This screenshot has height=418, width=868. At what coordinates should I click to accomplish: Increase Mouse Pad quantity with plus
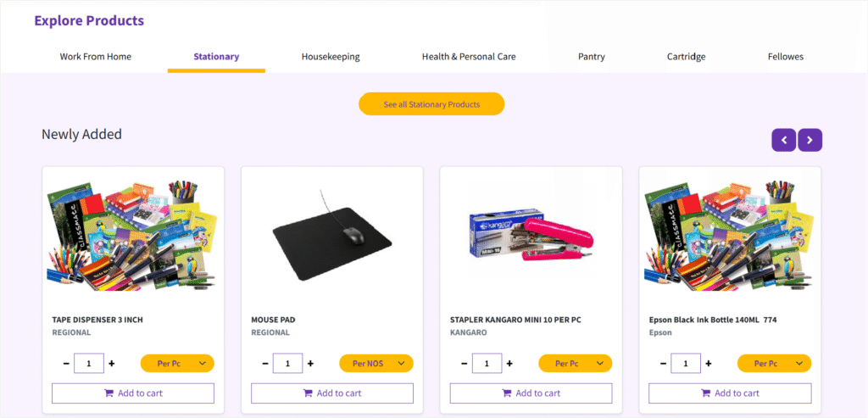(x=310, y=364)
